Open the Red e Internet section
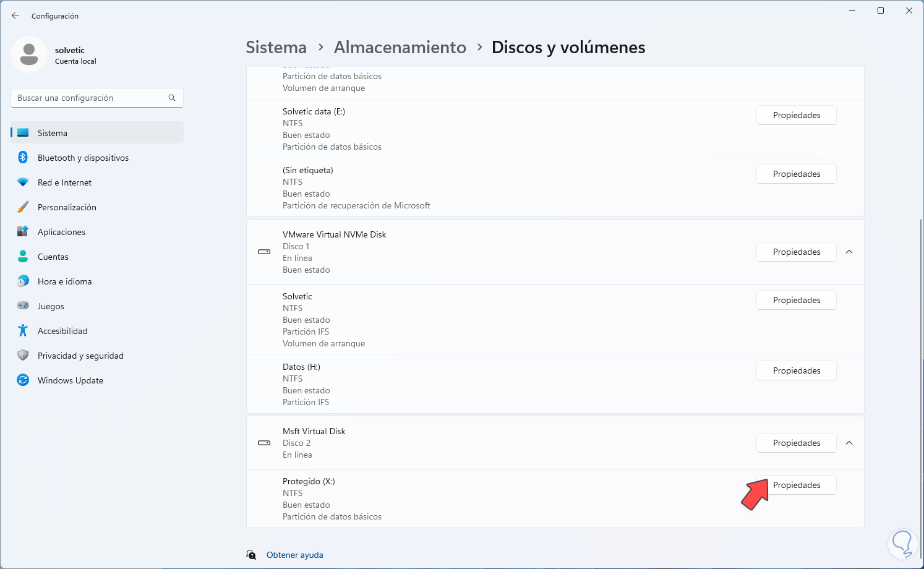This screenshot has width=924, height=569. tap(64, 182)
